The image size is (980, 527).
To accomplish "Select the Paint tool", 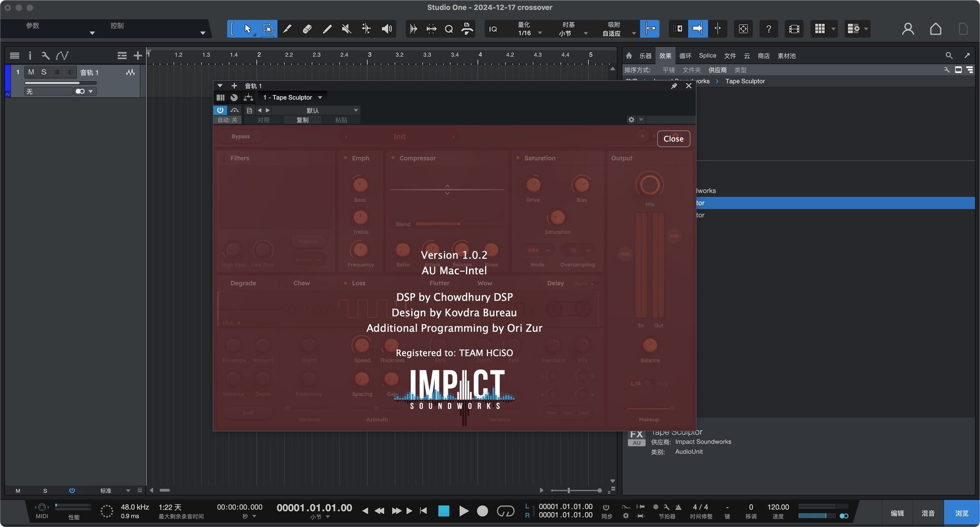I will click(x=327, y=29).
